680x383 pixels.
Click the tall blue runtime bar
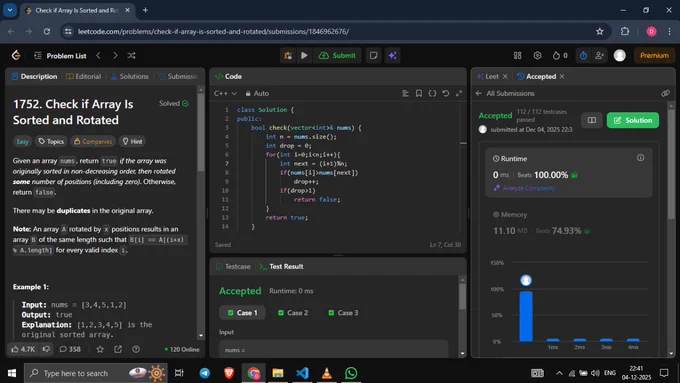tap(526, 316)
